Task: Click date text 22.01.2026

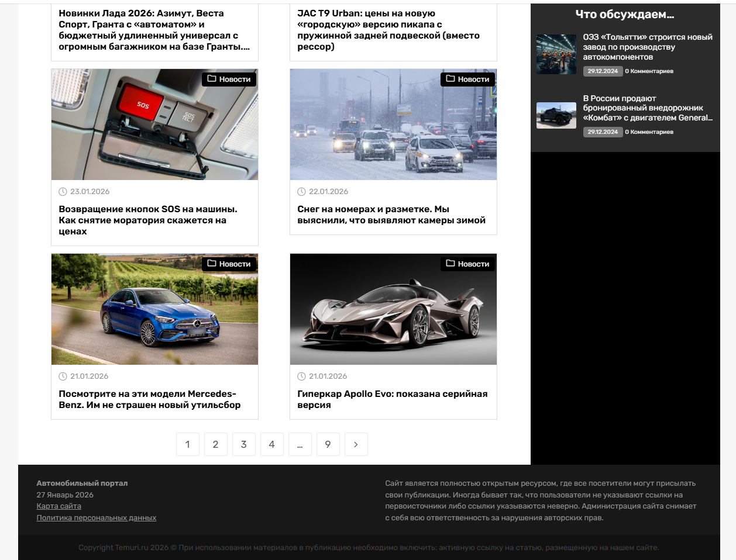Action: point(329,192)
